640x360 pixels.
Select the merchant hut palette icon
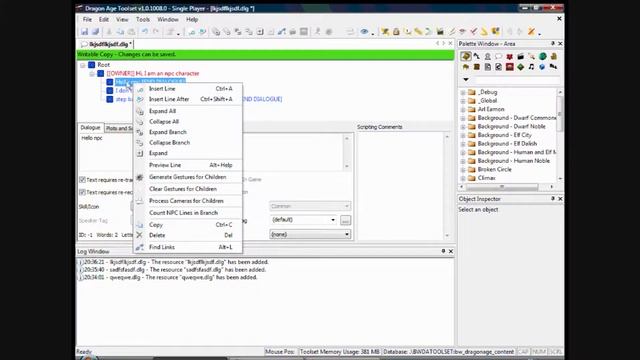tap(466, 67)
